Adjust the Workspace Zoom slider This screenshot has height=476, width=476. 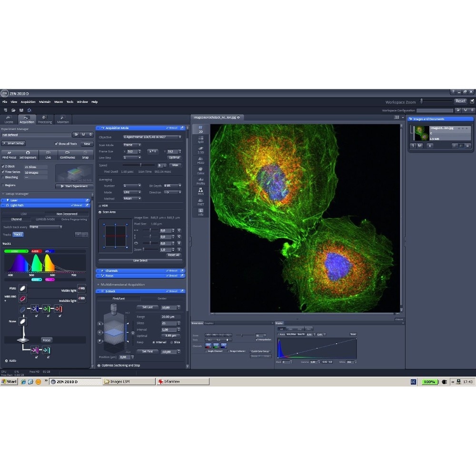pos(422,101)
